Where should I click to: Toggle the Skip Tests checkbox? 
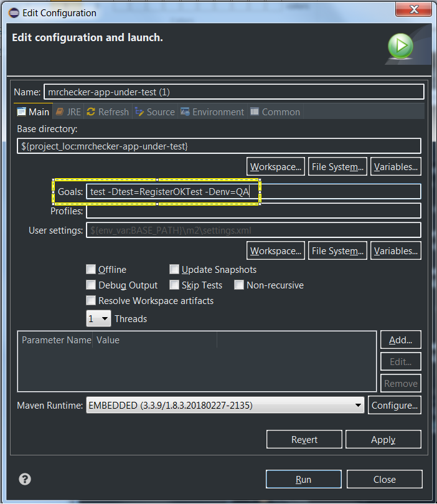click(x=174, y=285)
